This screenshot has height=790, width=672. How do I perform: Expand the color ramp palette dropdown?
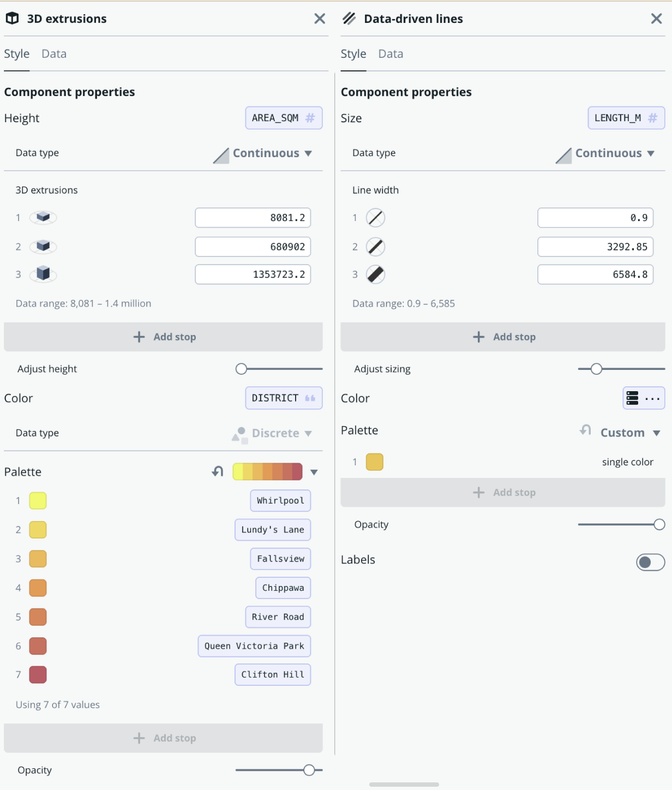[314, 472]
